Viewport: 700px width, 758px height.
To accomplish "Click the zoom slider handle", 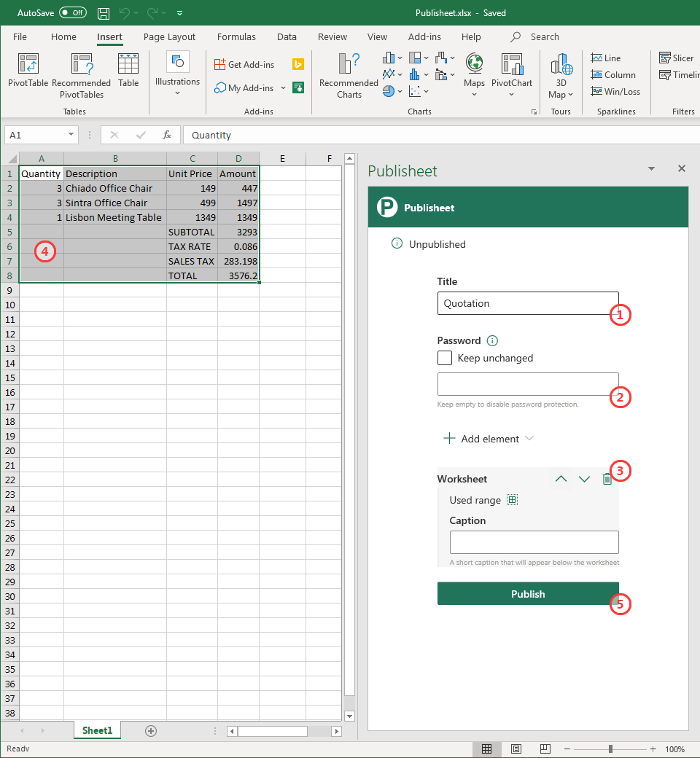I will click(x=610, y=749).
